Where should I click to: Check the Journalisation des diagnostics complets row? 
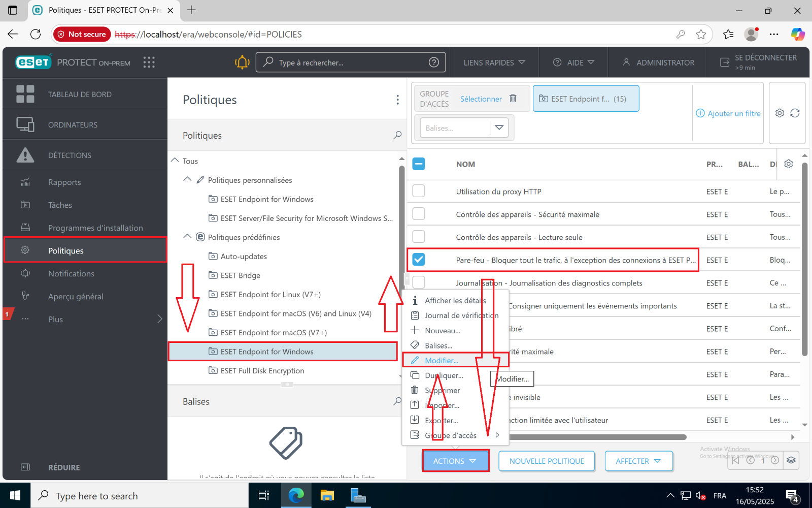pyautogui.click(x=419, y=282)
